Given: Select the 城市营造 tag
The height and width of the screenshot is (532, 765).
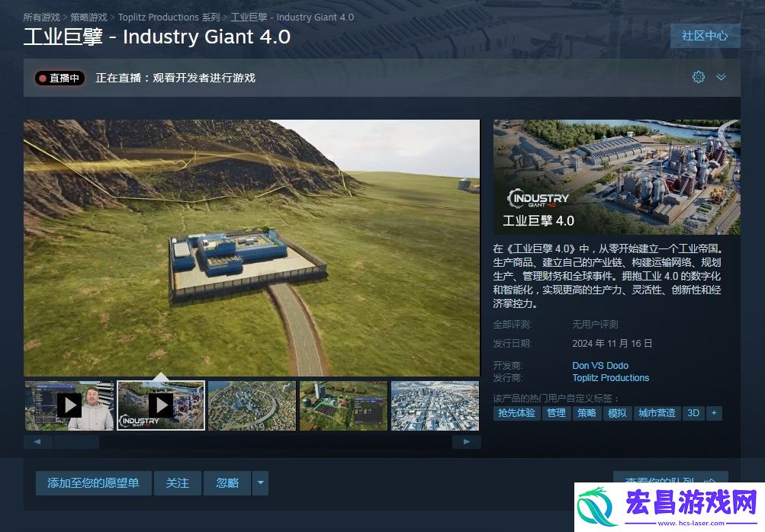Looking at the screenshot, I should 657,413.
